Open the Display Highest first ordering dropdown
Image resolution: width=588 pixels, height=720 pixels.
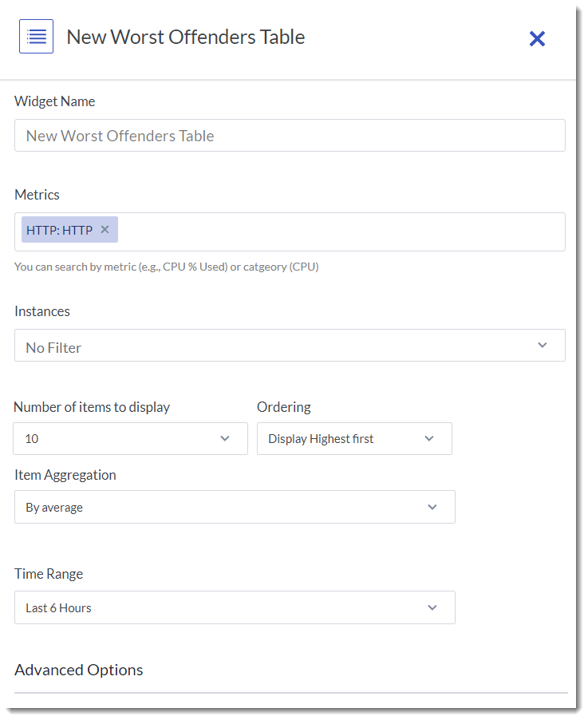[x=354, y=438]
